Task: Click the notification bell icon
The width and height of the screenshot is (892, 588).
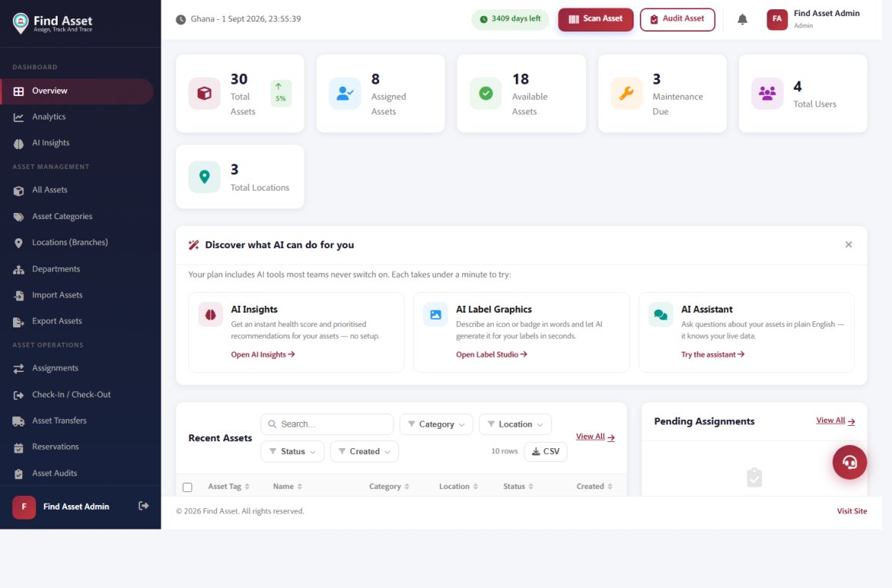Action: (x=742, y=19)
